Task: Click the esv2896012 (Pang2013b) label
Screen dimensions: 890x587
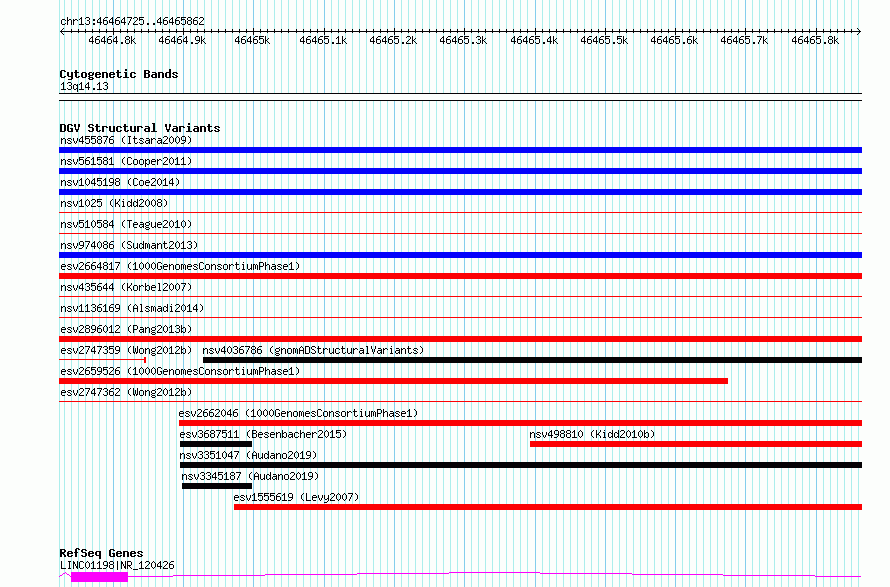Action: (x=126, y=329)
